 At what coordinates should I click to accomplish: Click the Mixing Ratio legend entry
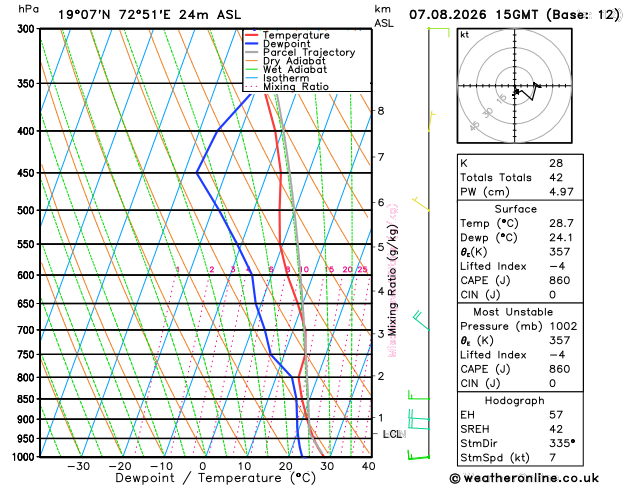(287, 87)
